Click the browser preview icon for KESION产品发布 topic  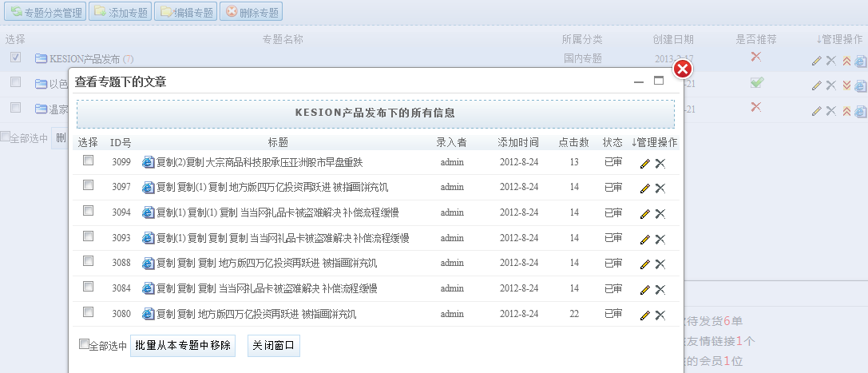coord(860,61)
